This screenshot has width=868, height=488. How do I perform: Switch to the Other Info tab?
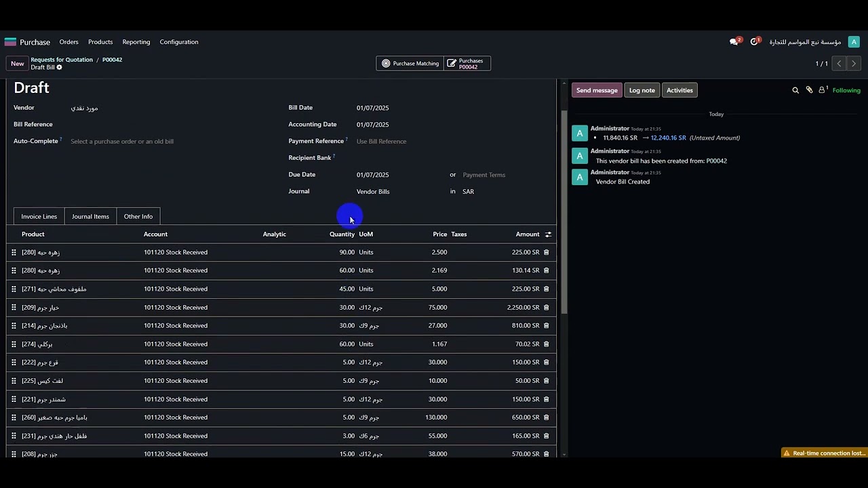tap(138, 217)
